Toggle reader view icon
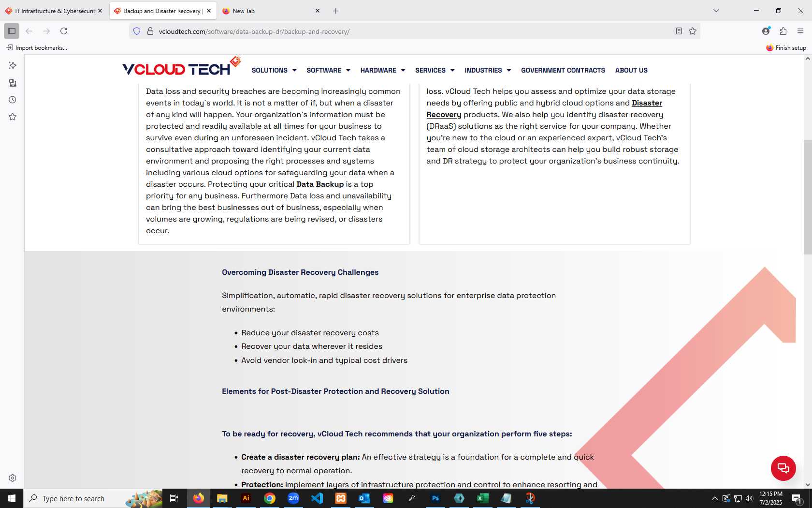Image resolution: width=812 pixels, height=508 pixels. [679, 31]
